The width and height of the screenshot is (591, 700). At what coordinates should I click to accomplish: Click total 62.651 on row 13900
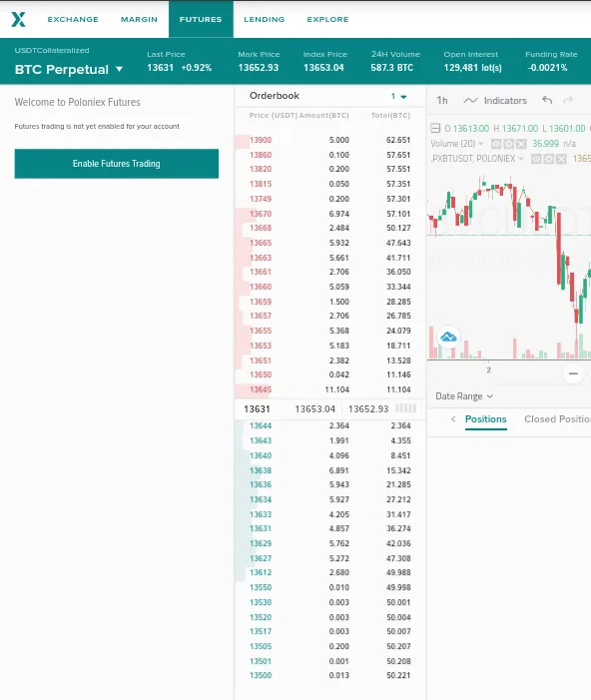point(398,140)
